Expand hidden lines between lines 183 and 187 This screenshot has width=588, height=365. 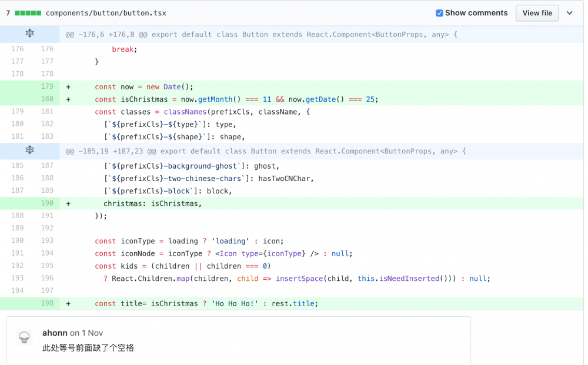29,151
